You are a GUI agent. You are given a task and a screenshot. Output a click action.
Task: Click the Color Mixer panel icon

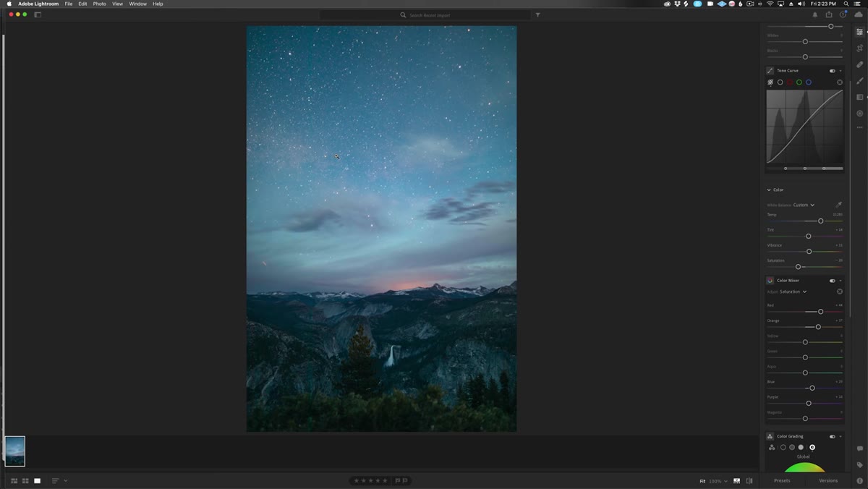[x=770, y=281]
